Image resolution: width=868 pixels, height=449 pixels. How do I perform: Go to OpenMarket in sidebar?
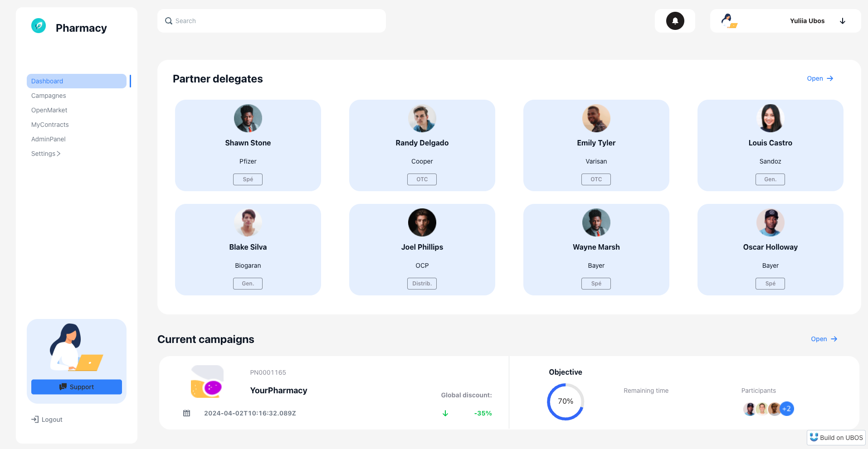pos(49,110)
